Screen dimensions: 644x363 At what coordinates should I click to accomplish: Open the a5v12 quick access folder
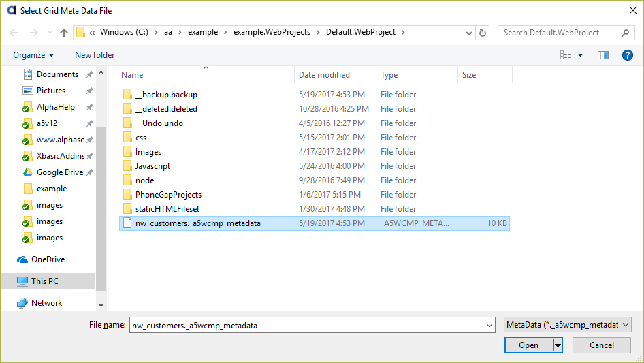pyautogui.click(x=47, y=123)
